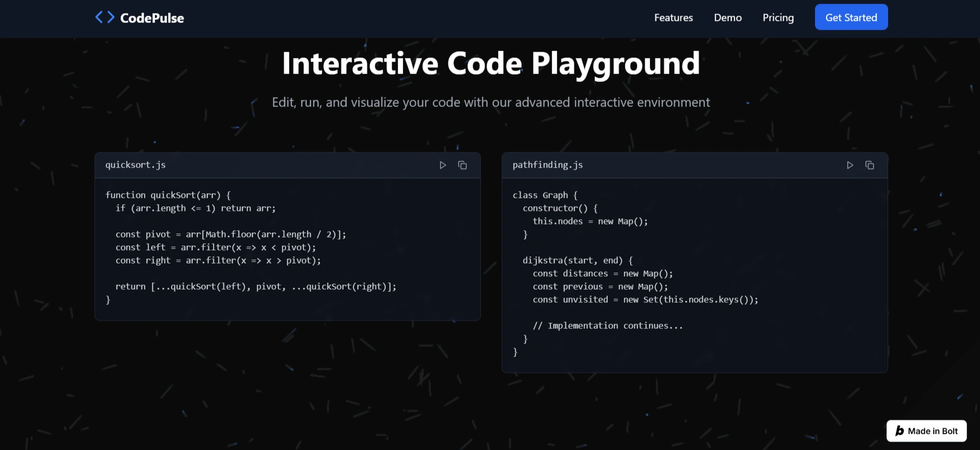Image resolution: width=980 pixels, height=450 pixels.
Task: Click the CodePulse brand name
Action: [152, 18]
